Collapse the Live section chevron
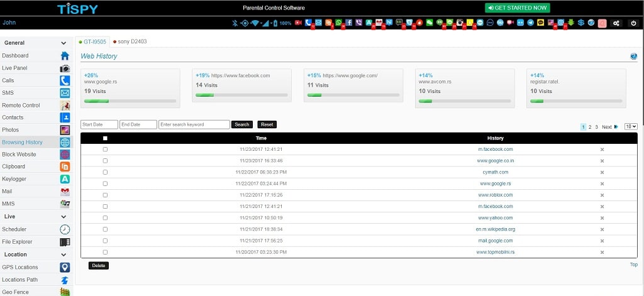Screen dimensions: 644x296 (64, 217)
